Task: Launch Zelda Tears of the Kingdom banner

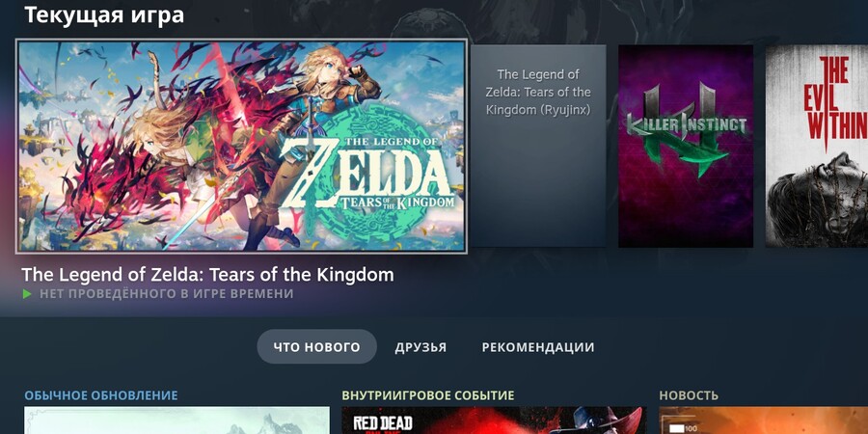Action: coord(241,147)
